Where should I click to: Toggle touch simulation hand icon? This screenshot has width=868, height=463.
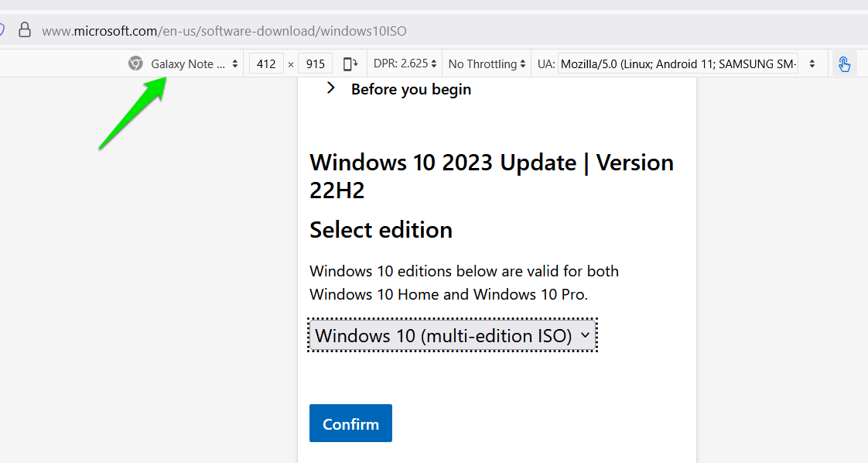(844, 63)
